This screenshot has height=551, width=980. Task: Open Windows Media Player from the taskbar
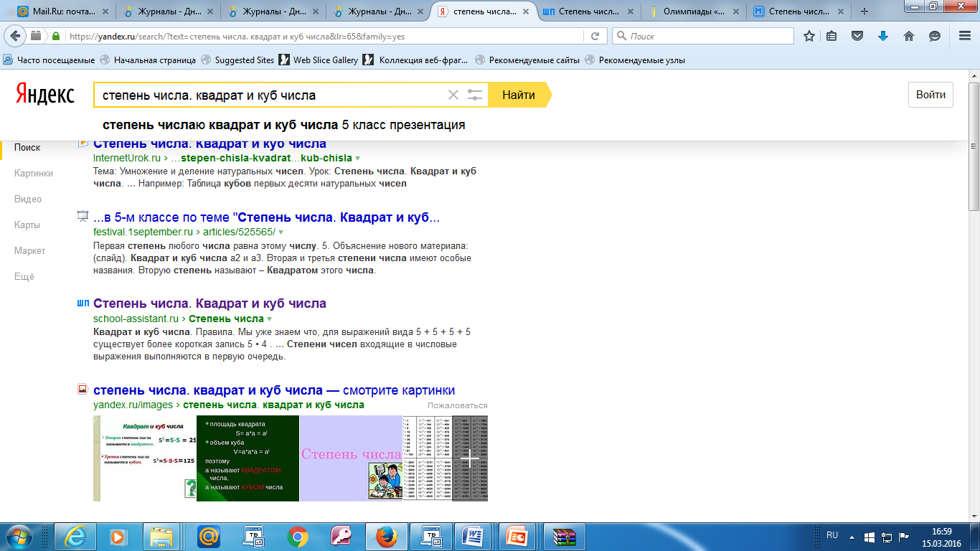pyautogui.click(x=118, y=536)
